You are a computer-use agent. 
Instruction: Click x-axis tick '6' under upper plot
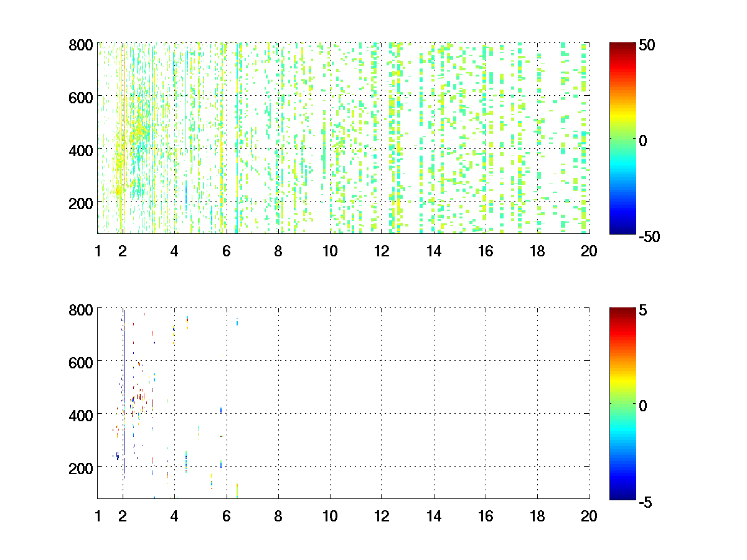pyautogui.click(x=226, y=251)
